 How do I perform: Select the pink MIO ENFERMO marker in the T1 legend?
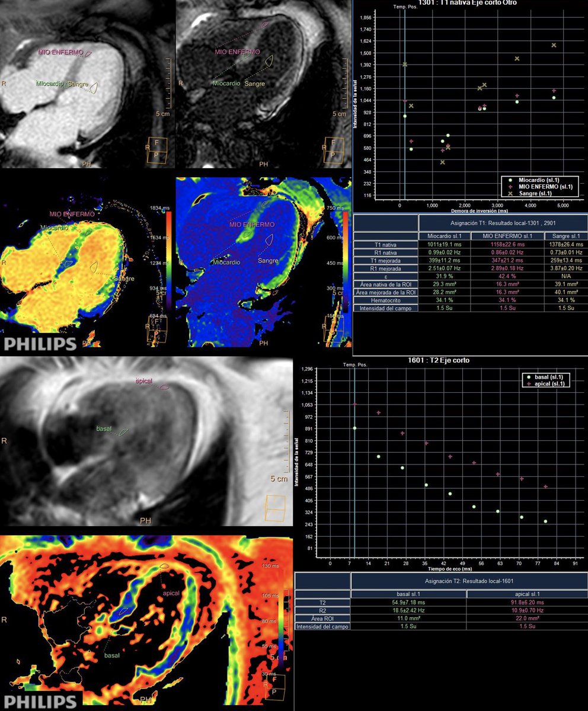coord(511,186)
